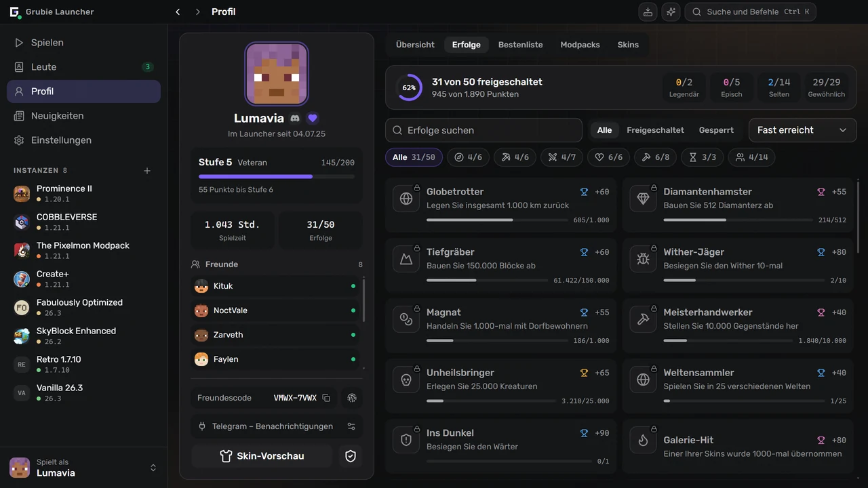Click the purple heart badge by Lumavia
The image size is (868, 488).
313,118
